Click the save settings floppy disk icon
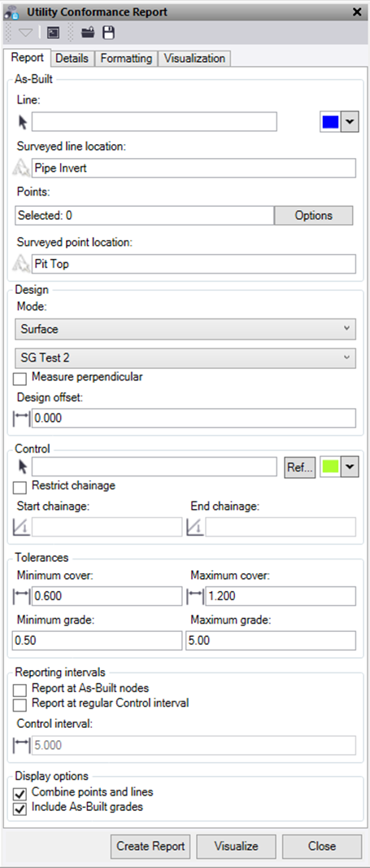This screenshot has height=868, width=370. [x=109, y=33]
